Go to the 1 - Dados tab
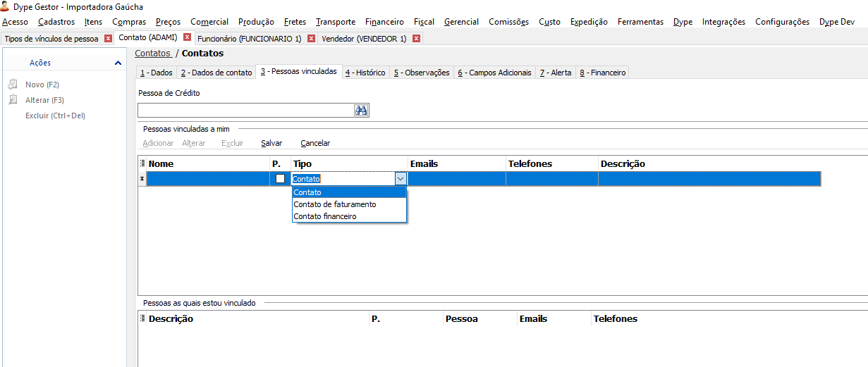The width and height of the screenshot is (868, 367). pyautogui.click(x=156, y=73)
